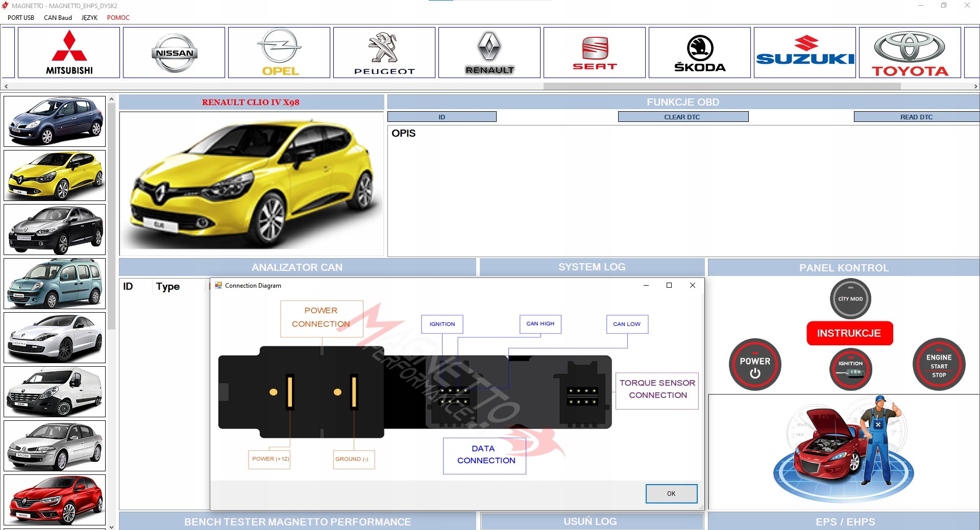Viewport: 980px width, 530px height.
Task: Choose the Seat brand logo
Action: pyautogui.click(x=595, y=53)
